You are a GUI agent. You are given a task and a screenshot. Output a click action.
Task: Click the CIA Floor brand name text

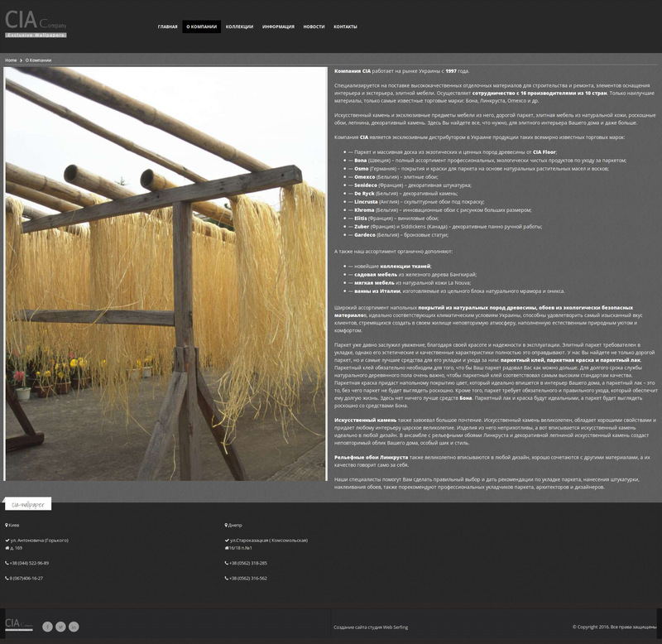click(544, 152)
